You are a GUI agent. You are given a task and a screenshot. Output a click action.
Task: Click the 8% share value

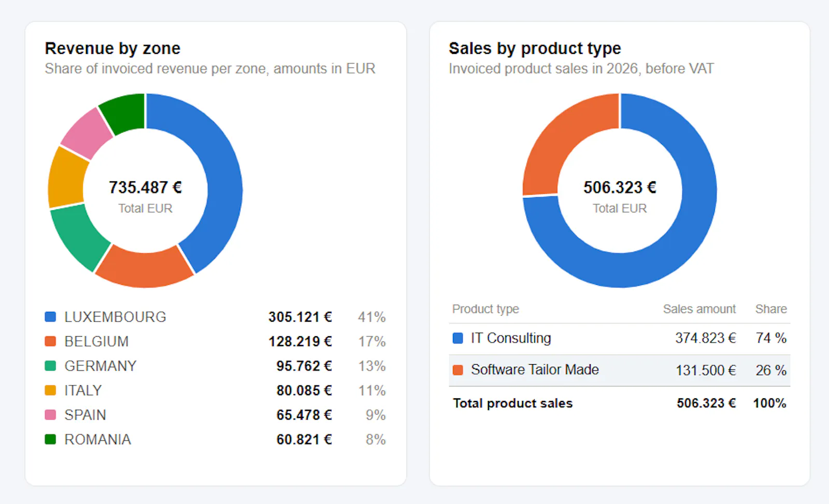click(376, 440)
